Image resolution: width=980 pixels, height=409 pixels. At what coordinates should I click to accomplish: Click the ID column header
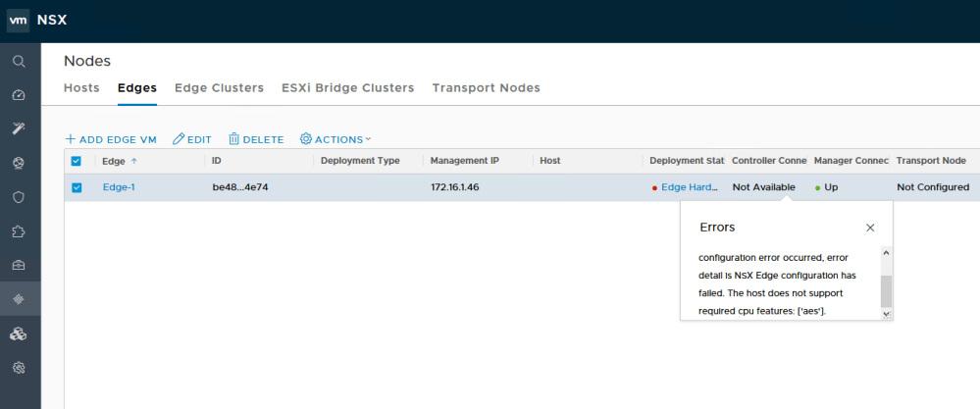point(216,161)
